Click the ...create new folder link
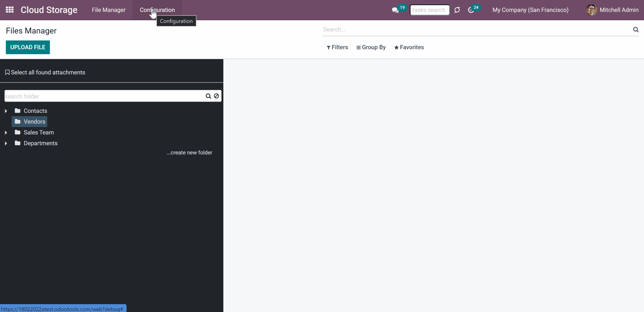The image size is (644, 312). click(x=189, y=152)
